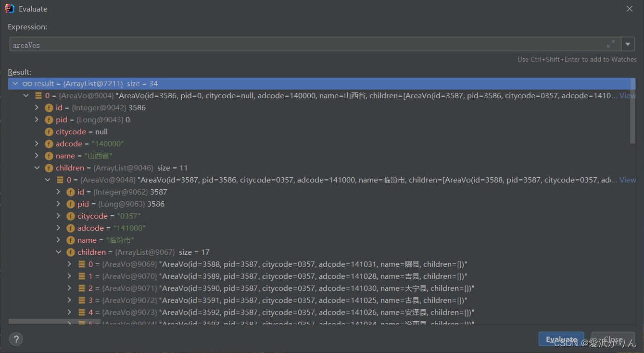Click the list icon of AreaVo@9070
Viewport: 644px width, 353px height.
(x=82, y=276)
